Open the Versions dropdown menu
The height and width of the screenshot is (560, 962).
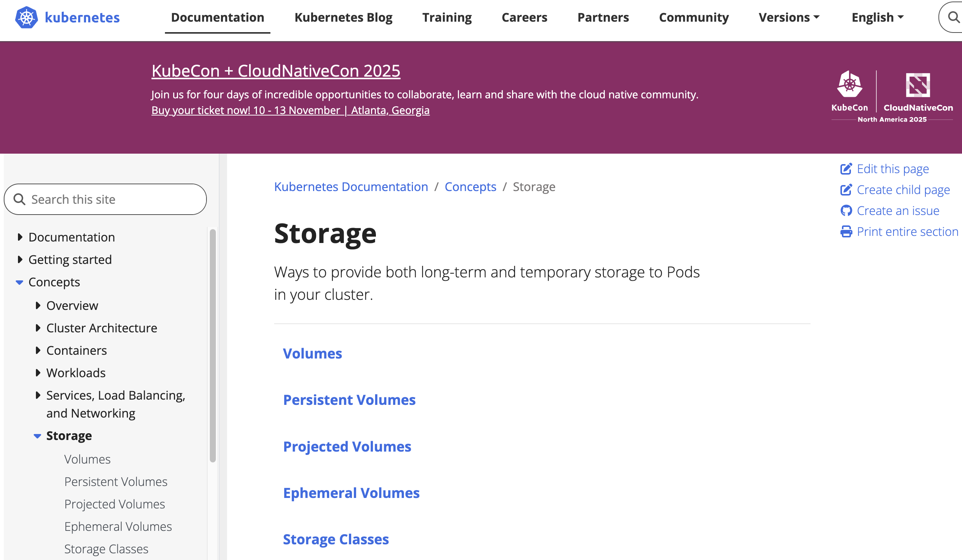[789, 18]
